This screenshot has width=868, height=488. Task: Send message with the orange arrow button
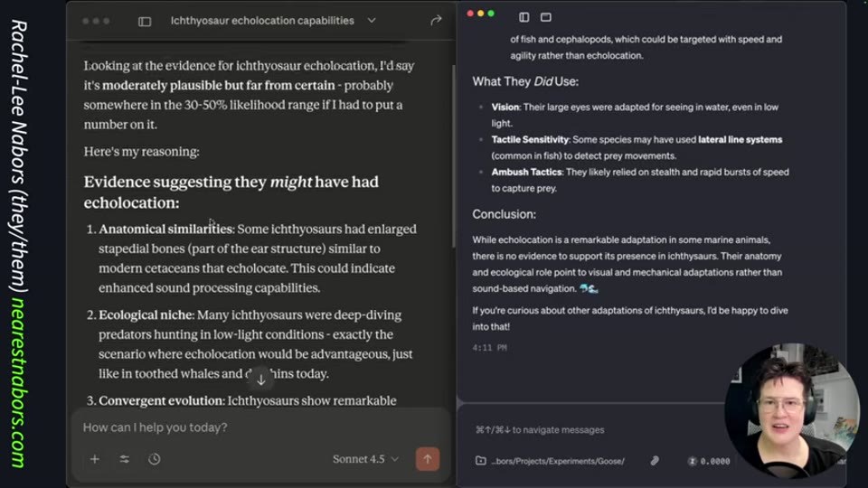(428, 459)
